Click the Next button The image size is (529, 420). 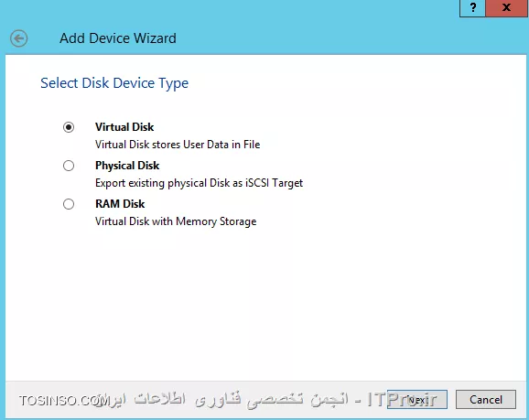click(x=417, y=400)
